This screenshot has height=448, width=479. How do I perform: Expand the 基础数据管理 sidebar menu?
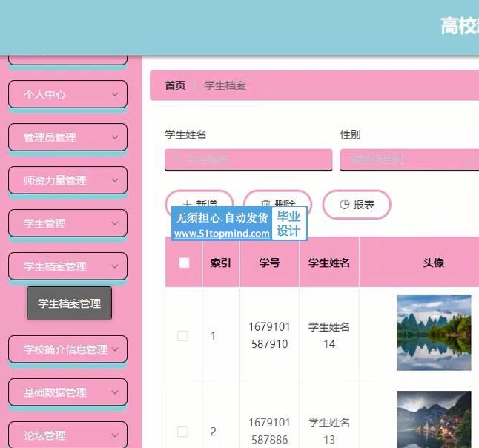click(67, 392)
